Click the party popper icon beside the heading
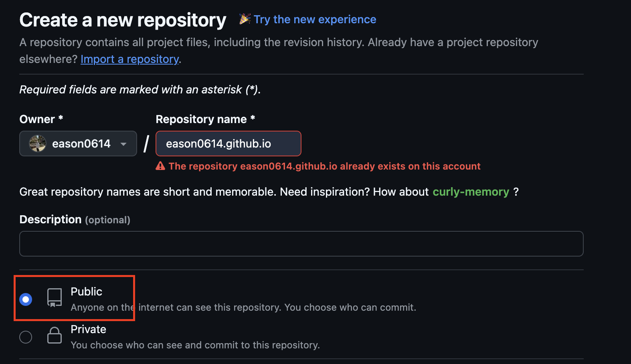The width and height of the screenshot is (631, 364). [x=245, y=19]
